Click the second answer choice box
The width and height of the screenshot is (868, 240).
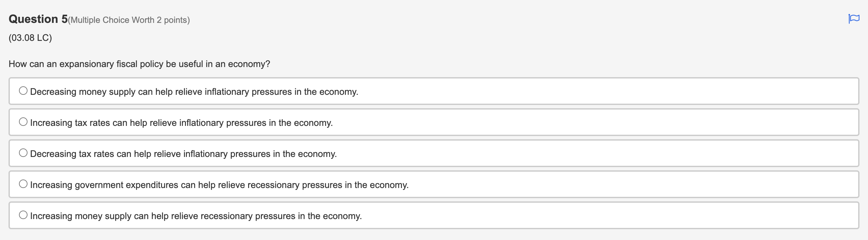click(433, 122)
